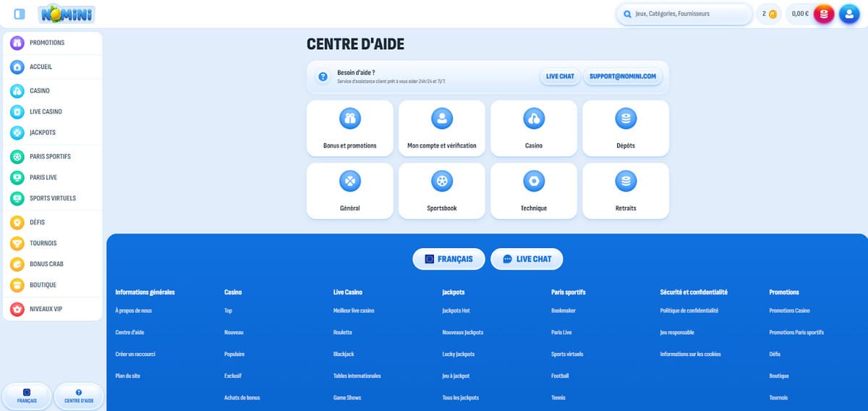The width and height of the screenshot is (868, 411).
Task: Click the games search field
Action: click(687, 14)
